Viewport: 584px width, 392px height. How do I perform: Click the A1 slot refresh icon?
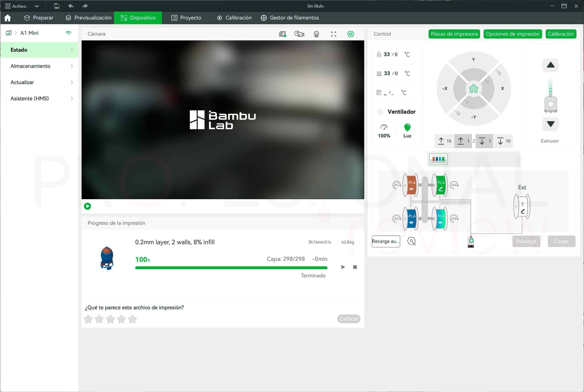pos(397,185)
